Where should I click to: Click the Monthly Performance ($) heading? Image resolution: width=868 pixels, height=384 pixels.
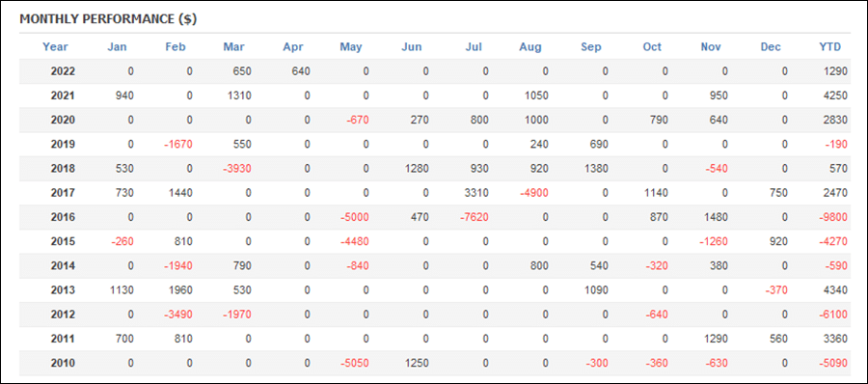(x=108, y=19)
